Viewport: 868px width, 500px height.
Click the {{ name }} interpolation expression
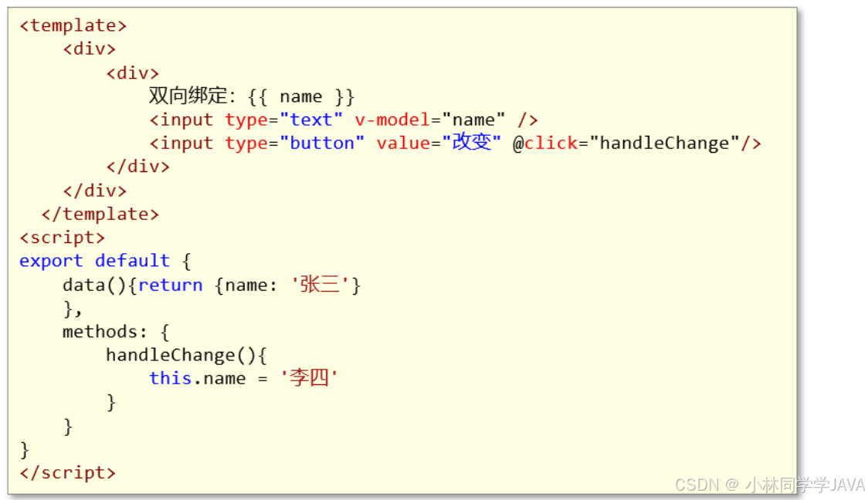click(x=300, y=96)
